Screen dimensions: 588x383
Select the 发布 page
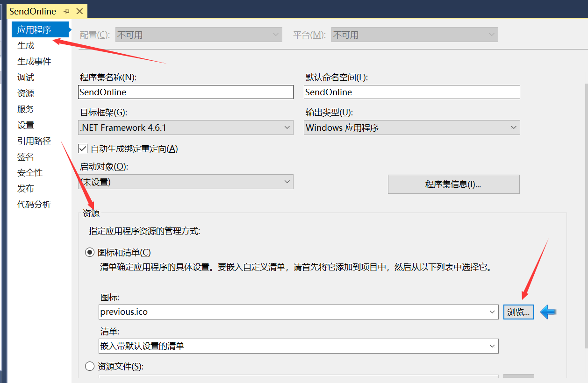[26, 189]
